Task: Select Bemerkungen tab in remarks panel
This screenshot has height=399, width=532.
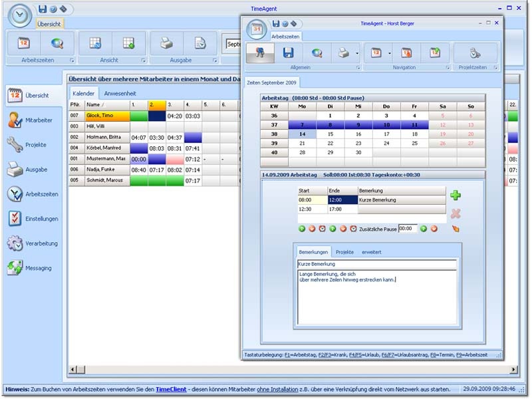Action: 313,252
